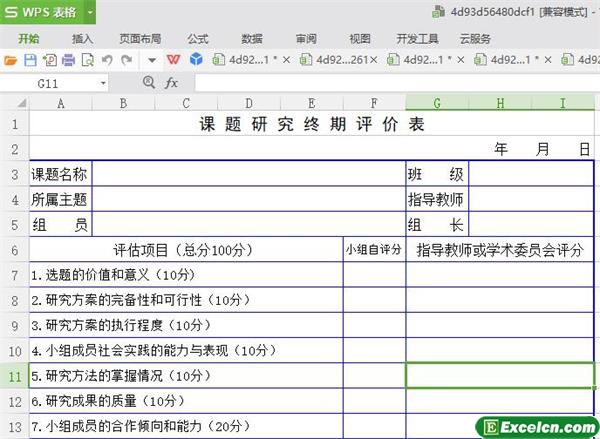
Task: Click the selected G11 score cell
Action: point(500,375)
